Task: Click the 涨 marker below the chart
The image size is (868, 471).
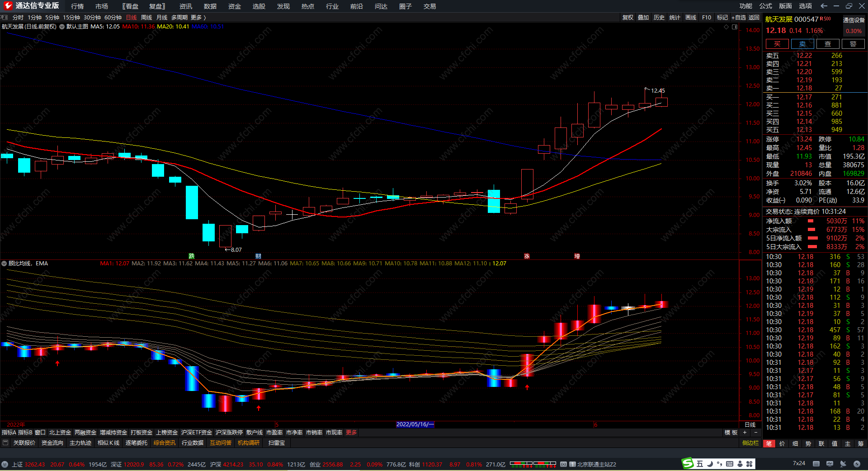Action: point(527,256)
